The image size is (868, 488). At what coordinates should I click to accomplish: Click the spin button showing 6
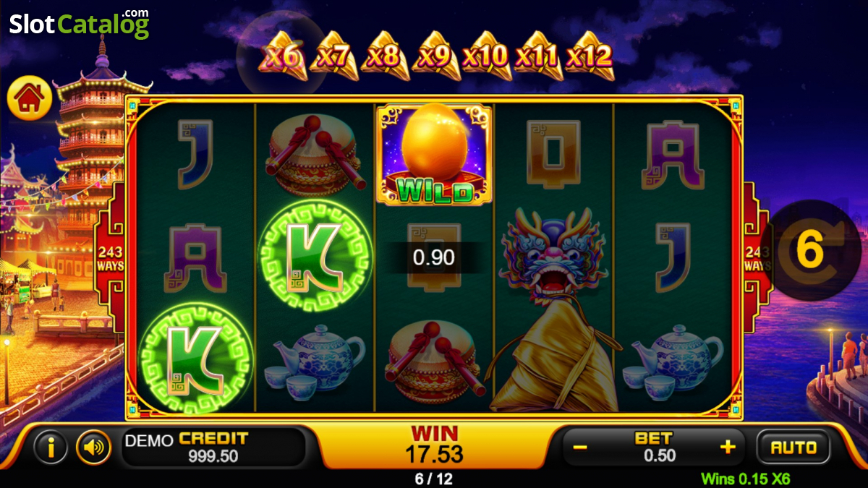coord(813,249)
